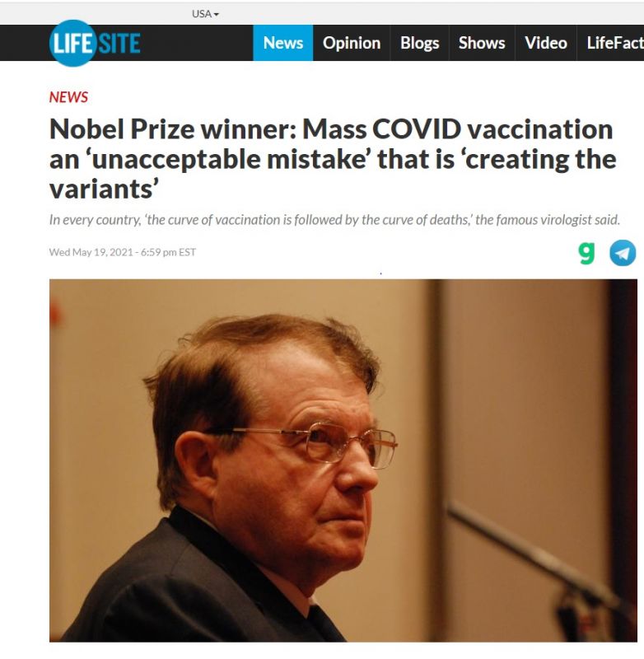The height and width of the screenshot is (659, 644).
Task: Click the blue LIFE circle logo emblem
Action: [72, 43]
